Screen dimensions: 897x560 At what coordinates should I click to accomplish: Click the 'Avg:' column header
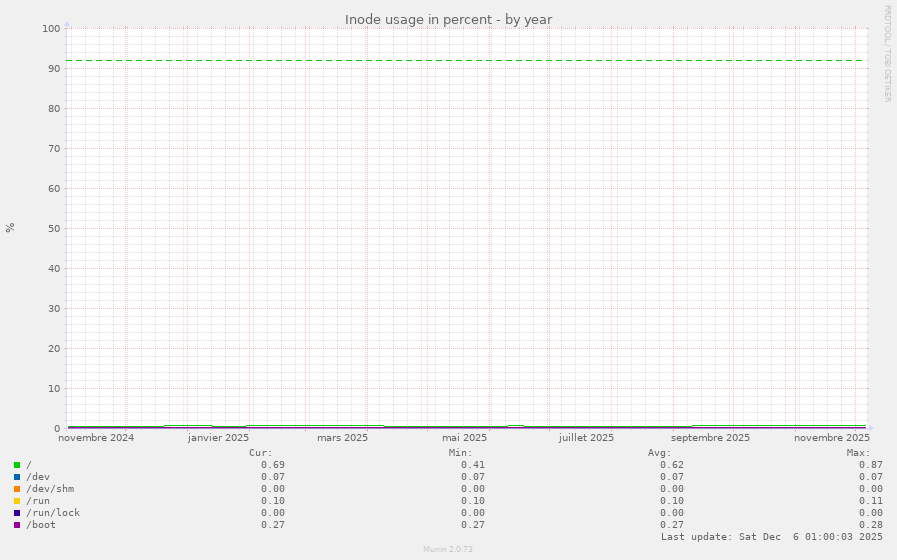[x=660, y=453]
